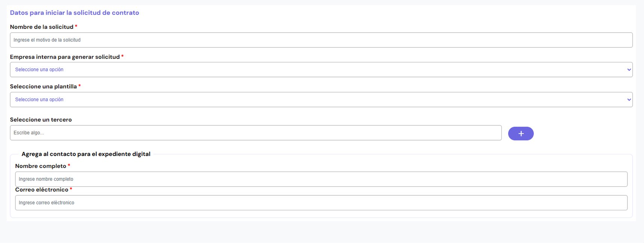Click the 'Seleccione un tercero' label

[x=41, y=120]
